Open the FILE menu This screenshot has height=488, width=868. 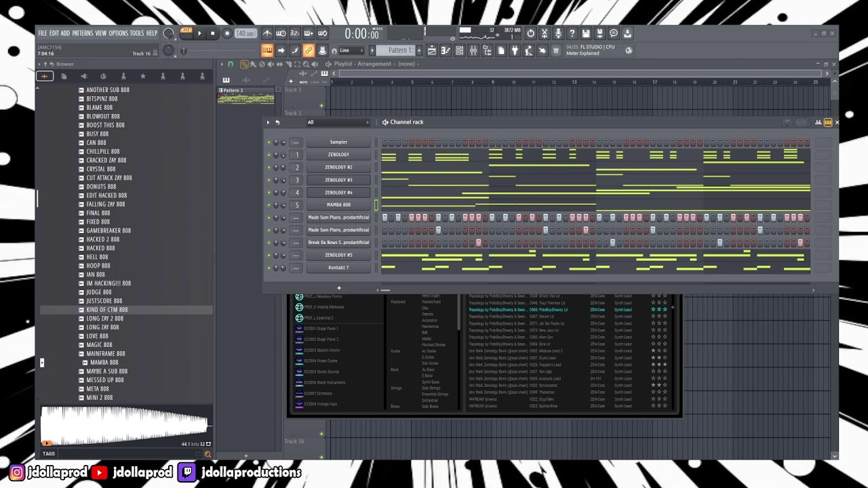coord(43,33)
